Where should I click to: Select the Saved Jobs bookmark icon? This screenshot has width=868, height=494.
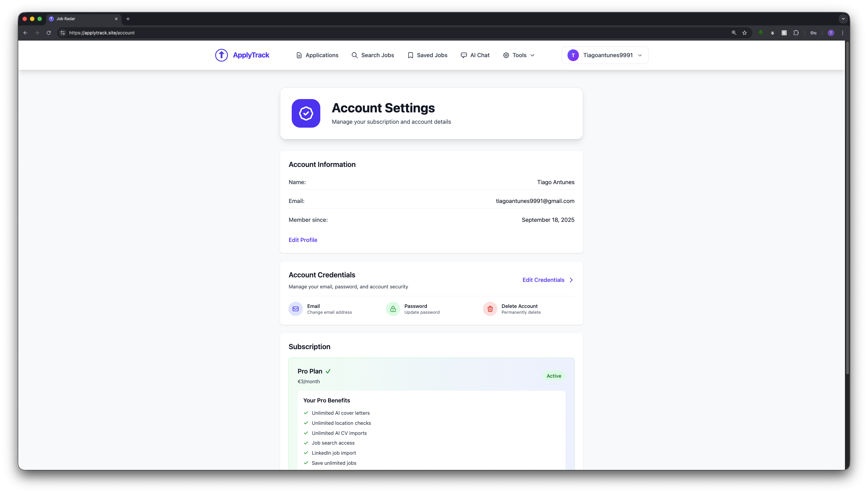[x=410, y=55]
